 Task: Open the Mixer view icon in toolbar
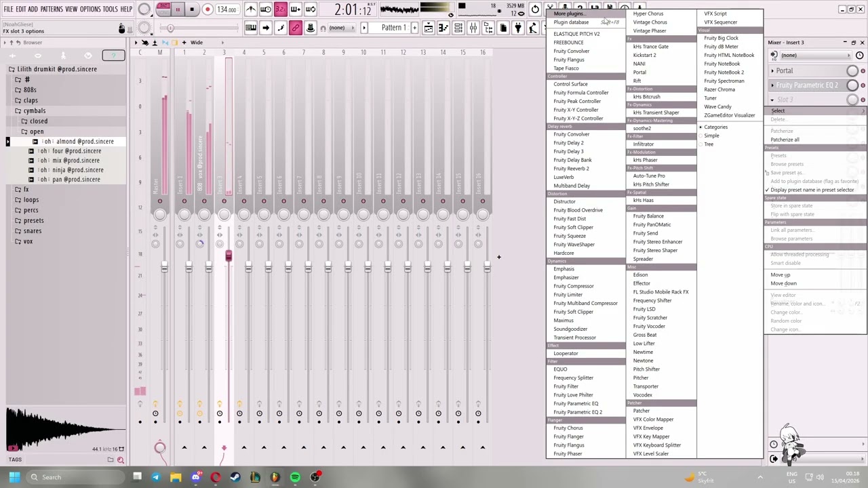point(473,28)
